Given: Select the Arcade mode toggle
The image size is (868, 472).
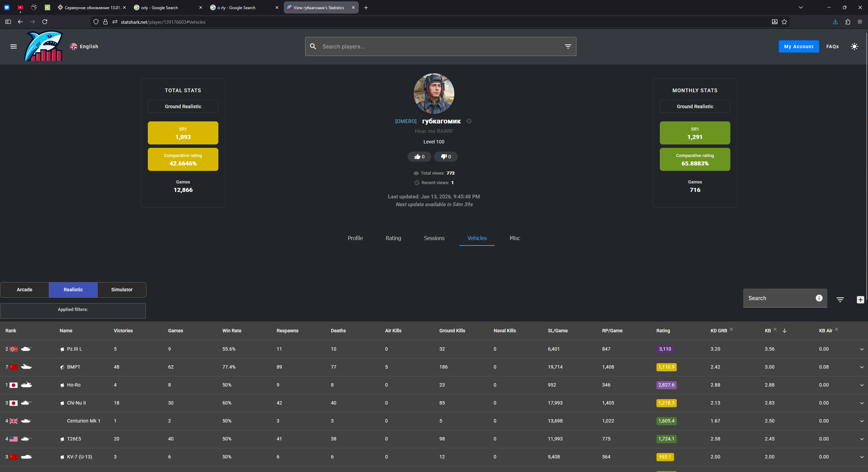Looking at the screenshot, I should tap(24, 290).
